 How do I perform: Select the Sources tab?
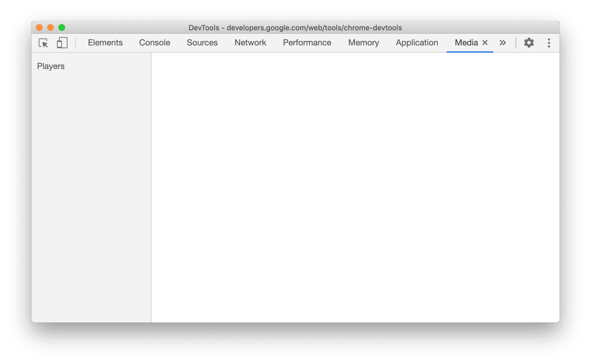point(202,42)
